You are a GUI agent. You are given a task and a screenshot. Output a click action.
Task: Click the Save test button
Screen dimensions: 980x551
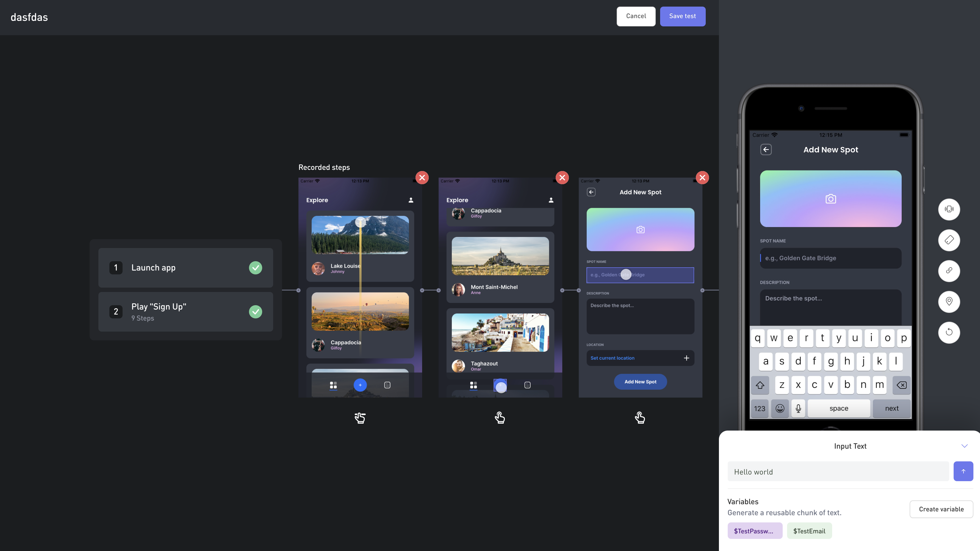(x=682, y=16)
